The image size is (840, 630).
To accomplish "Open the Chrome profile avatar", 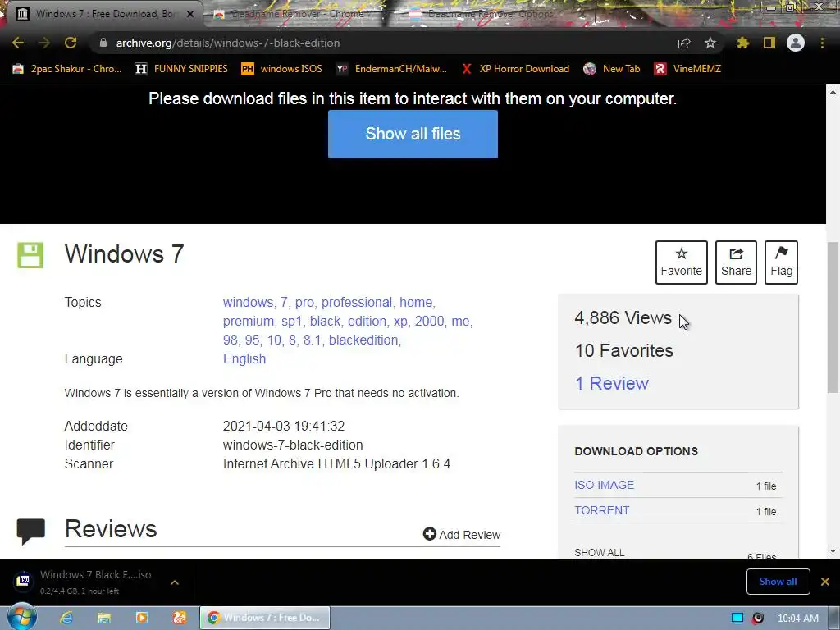I will pyautogui.click(x=796, y=43).
